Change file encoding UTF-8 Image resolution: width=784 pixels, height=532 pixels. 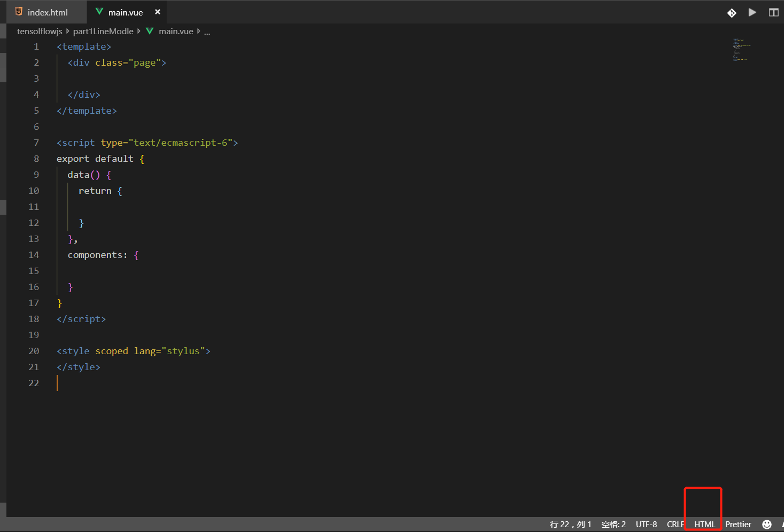click(x=646, y=525)
